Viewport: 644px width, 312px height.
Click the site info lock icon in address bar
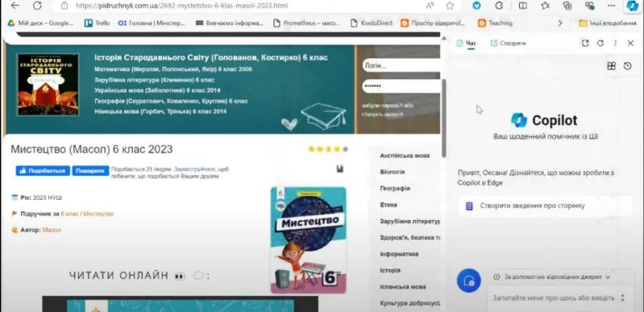[x=64, y=6]
